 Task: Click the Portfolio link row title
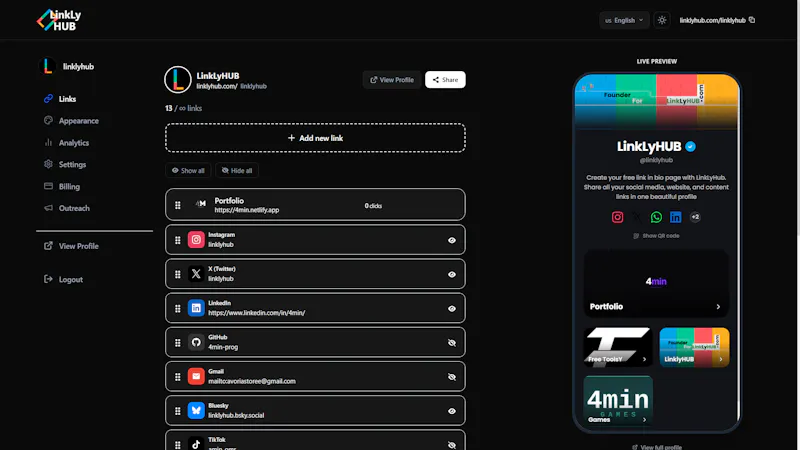click(229, 201)
